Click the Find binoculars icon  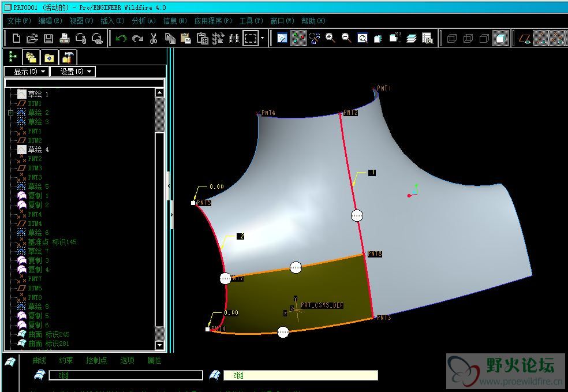coord(234,38)
